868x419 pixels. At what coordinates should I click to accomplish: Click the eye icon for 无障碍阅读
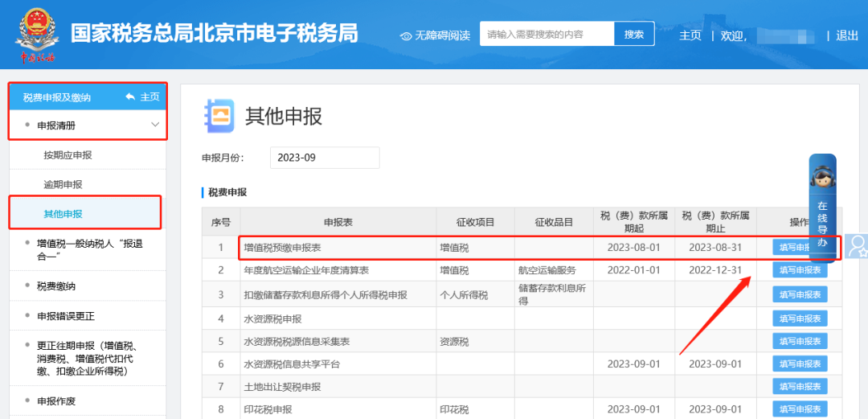click(x=406, y=35)
